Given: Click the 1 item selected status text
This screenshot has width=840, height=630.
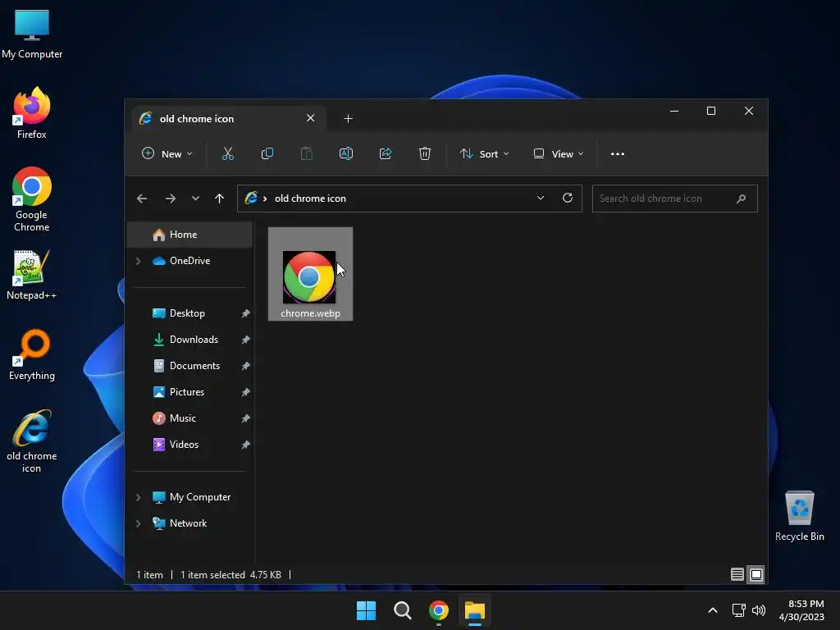Looking at the screenshot, I should coord(212,575).
